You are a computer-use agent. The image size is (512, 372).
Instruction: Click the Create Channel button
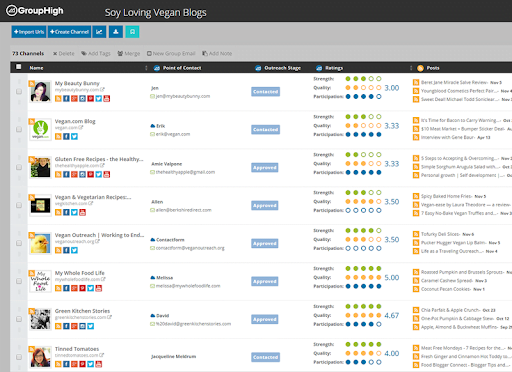pos(69,32)
